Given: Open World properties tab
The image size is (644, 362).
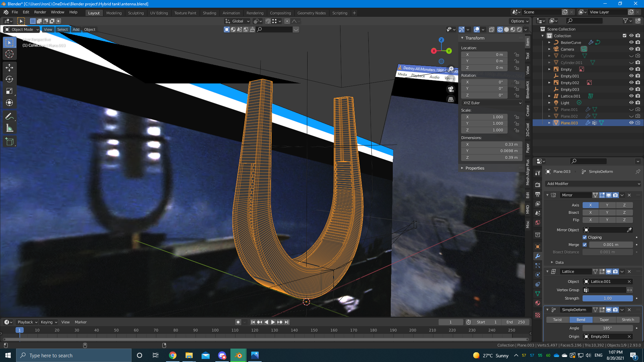Looking at the screenshot, I should pos(538,223).
